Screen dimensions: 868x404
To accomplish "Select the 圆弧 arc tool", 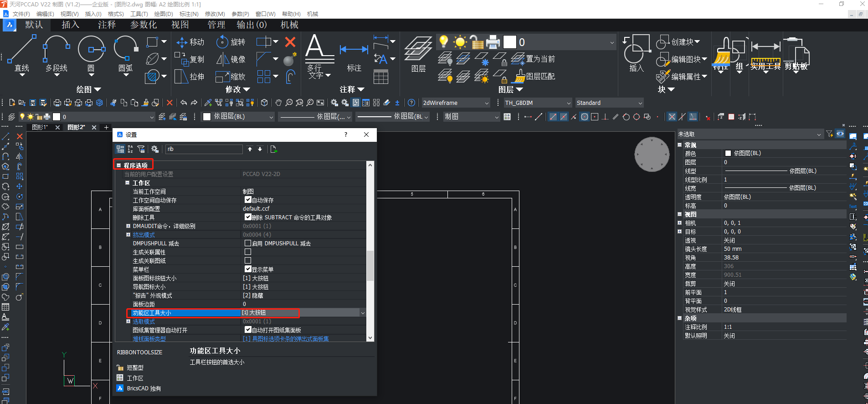I will pos(125,54).
